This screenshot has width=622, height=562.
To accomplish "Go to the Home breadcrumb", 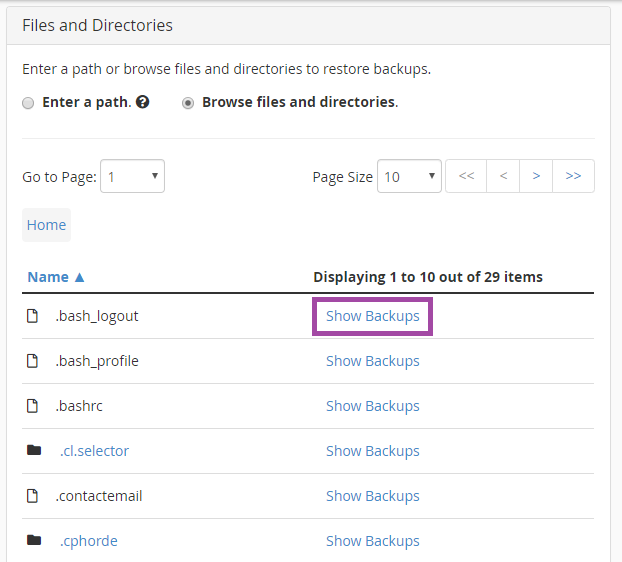I will point(46,225).
